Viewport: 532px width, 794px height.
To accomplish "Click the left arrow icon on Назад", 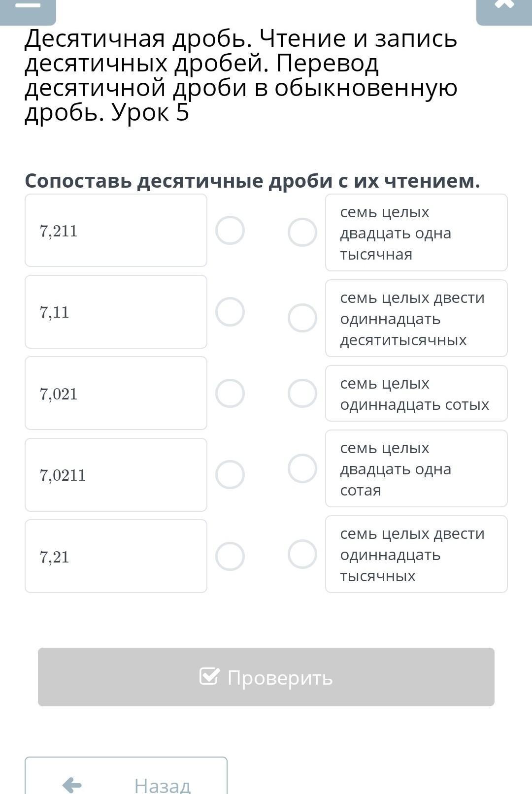I will click(x=72, y=785).
